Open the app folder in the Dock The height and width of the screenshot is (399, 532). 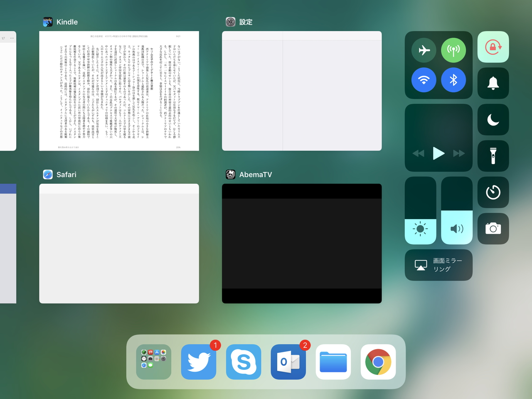click(154, 362)
